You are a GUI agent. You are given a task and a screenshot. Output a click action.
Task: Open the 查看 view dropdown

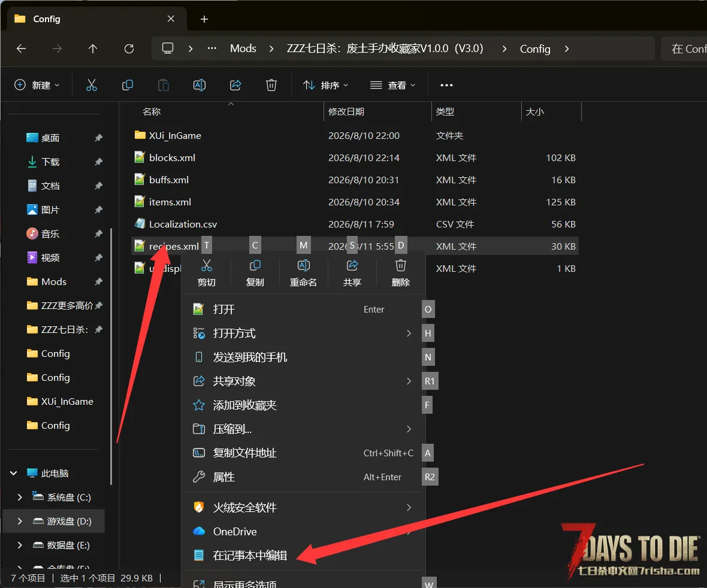coord(392,85)
